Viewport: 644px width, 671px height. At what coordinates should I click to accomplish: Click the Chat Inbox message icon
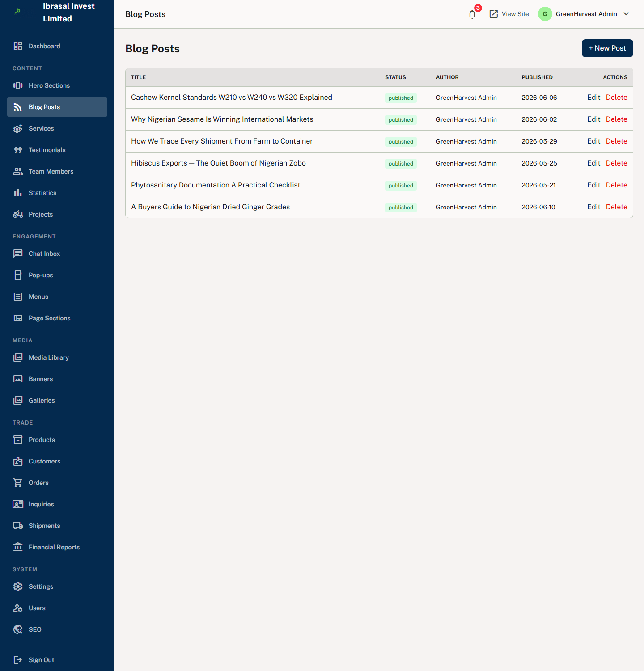click(18, 254)
